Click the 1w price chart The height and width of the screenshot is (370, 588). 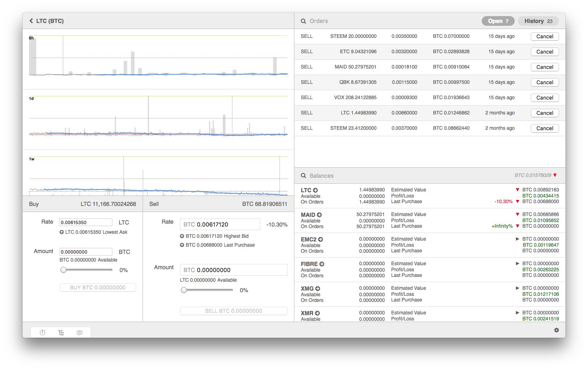tap(158, 176)
